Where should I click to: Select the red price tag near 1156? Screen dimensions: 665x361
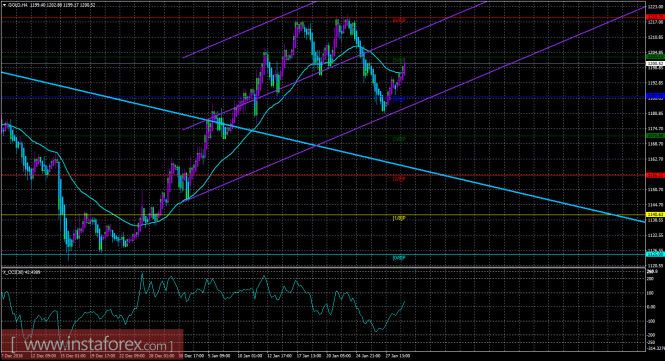(655, 175)
